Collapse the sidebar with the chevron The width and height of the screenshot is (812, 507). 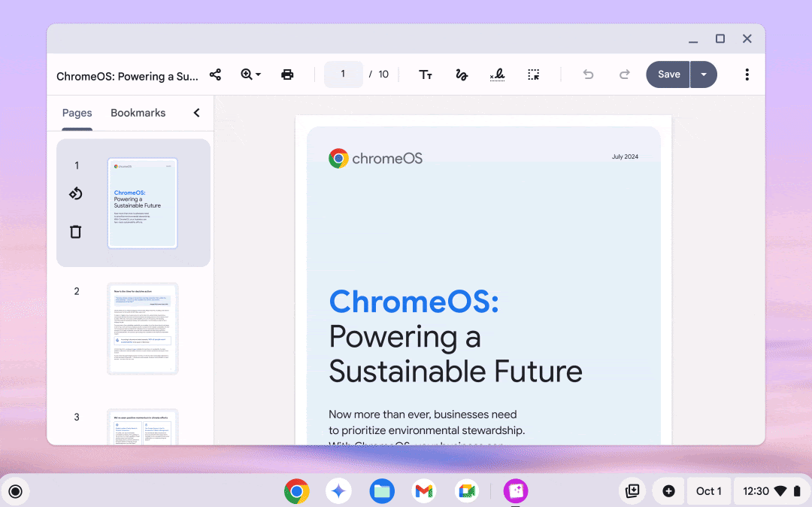[197, 113]
